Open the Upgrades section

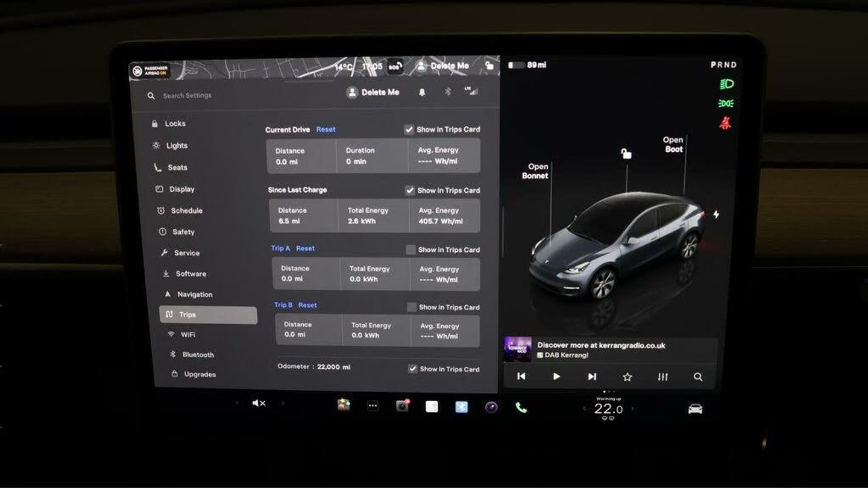193,374
